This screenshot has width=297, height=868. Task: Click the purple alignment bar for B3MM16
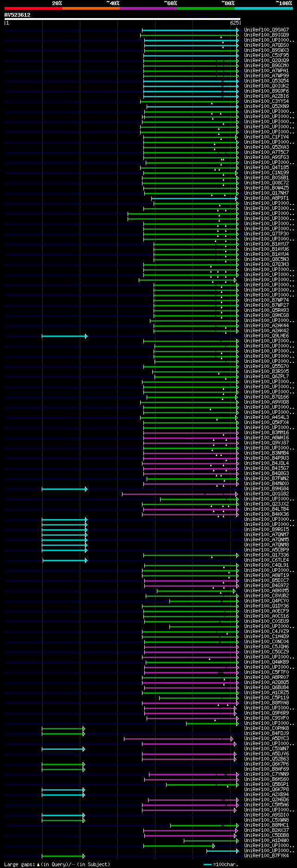click(191, 433)
